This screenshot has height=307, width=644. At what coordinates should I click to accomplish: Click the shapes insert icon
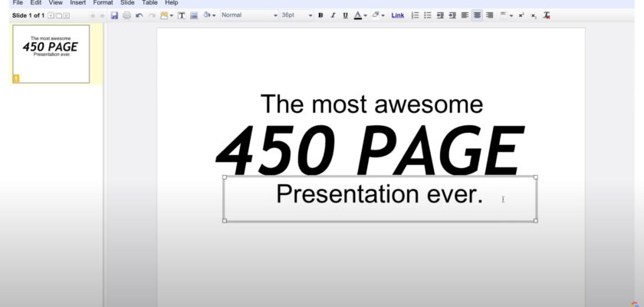pyautogui.click(x=206, y=15)
